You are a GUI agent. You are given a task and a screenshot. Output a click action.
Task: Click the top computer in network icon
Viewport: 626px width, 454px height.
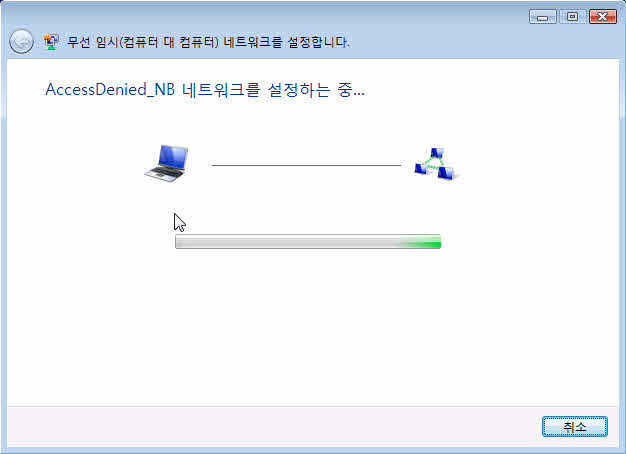pyautogui.click(x=437, y=153)
